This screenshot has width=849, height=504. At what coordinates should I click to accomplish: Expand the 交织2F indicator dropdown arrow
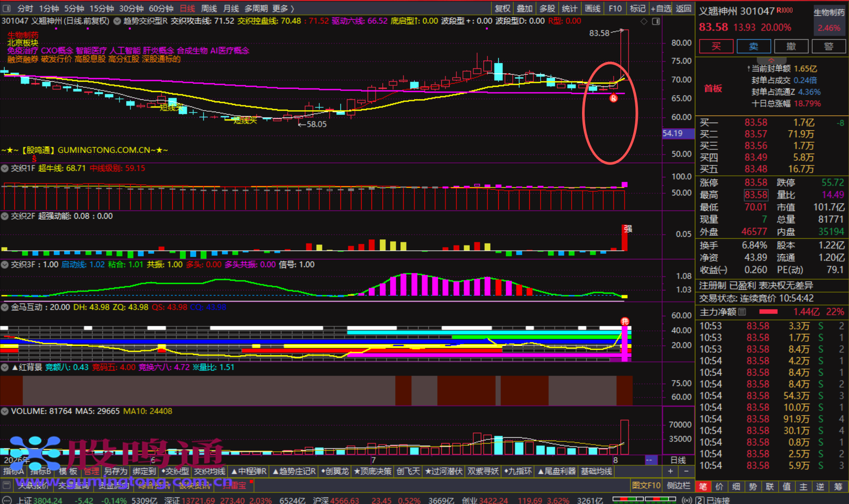click(x=5, y=216)
